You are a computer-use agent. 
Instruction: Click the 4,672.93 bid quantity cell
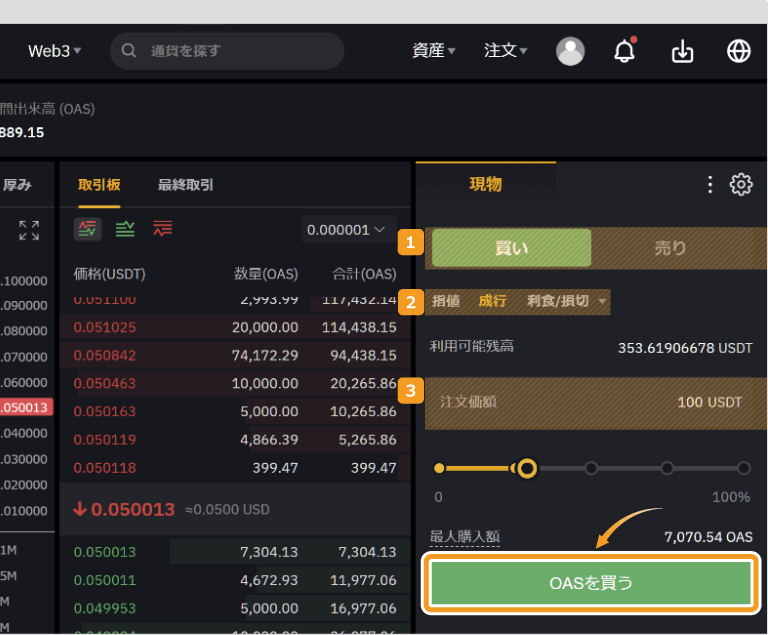coord(269,580)
